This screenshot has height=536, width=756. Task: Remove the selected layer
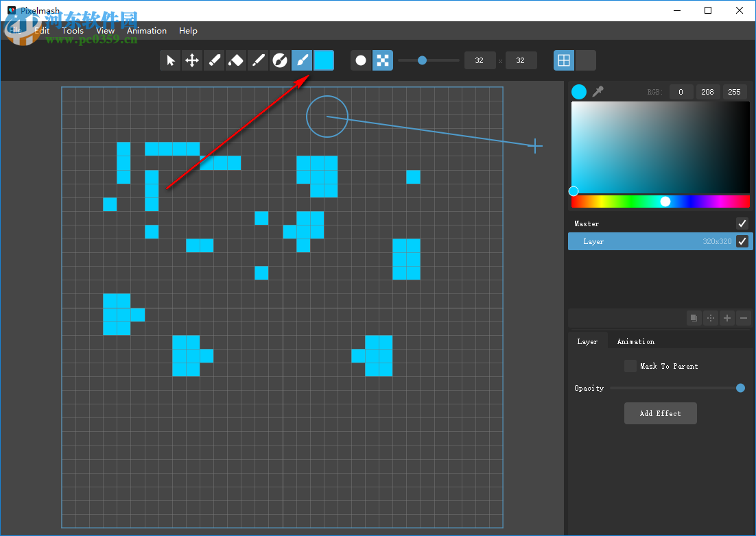[x=743, y=317]
